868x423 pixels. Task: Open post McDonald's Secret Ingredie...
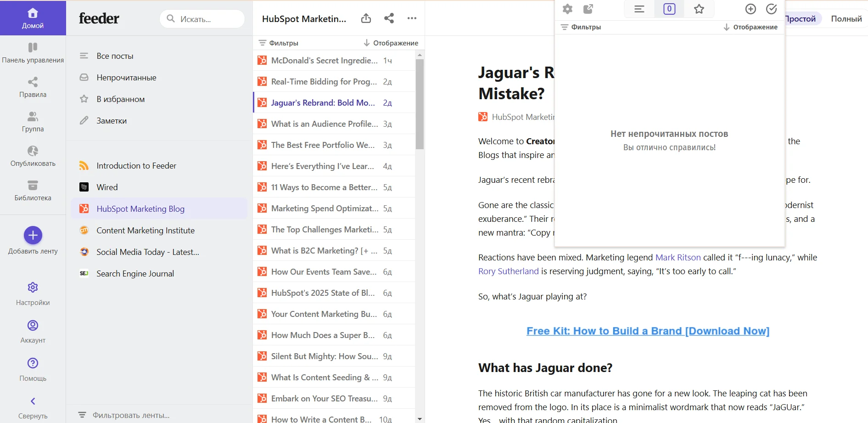[334, 61]
